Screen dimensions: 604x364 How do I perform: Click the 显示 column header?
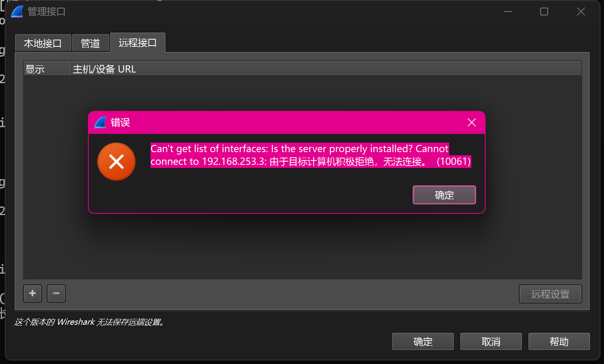[47, 69]
